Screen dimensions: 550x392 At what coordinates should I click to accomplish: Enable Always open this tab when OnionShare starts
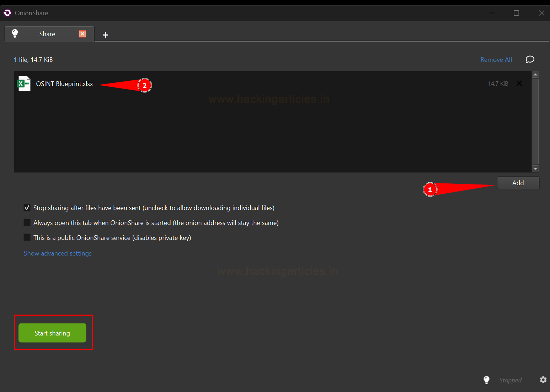[27, 223]
